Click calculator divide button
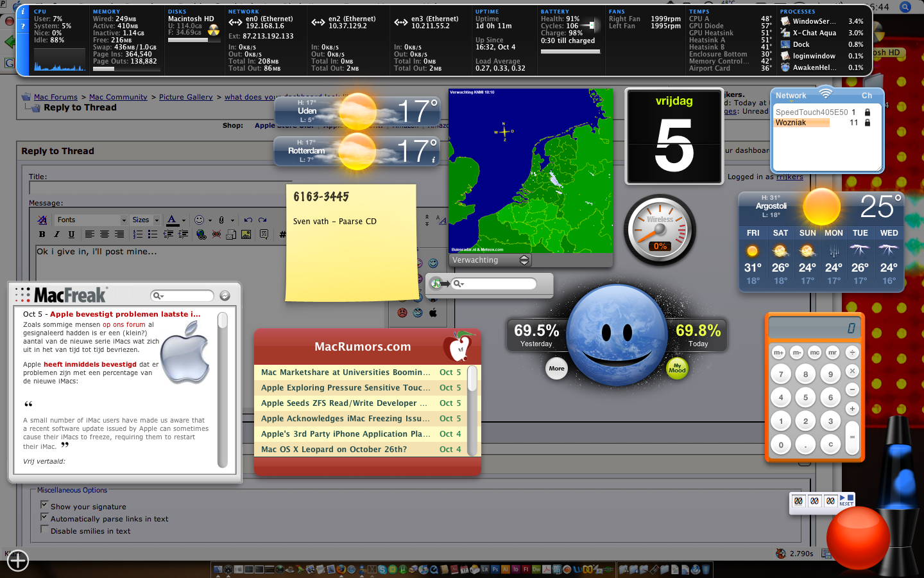The width and height of the screenshot is (924, 578). [x=852, y=352]
